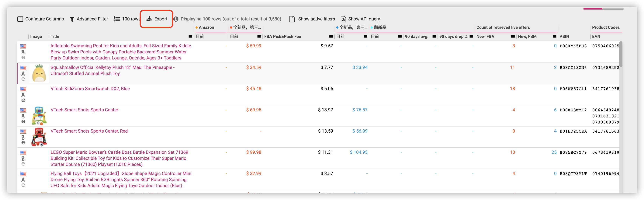Image resolution: width=644 pixels, height=200 pixels.
Task: Sort by the ASIN column header
Action: (x=564, y=37)
